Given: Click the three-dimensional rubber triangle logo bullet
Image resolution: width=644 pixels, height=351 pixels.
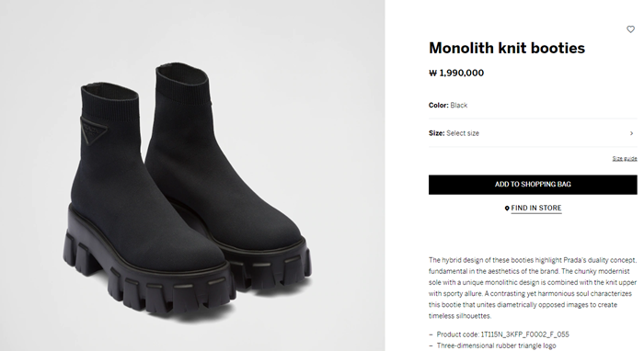Looking at the screenshot, I should (x=492, y=345).
